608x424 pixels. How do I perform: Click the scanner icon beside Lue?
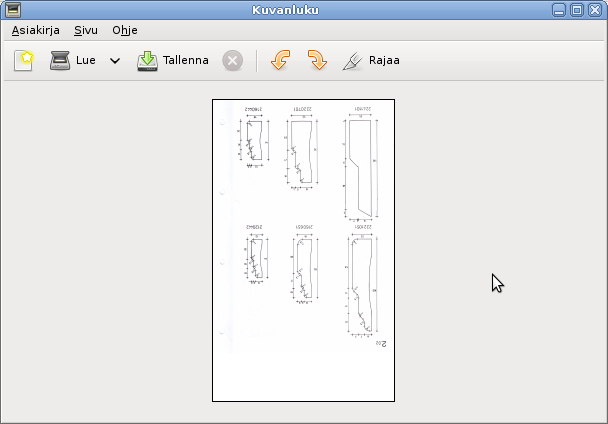pyautogui.click(x=61, y=60)
